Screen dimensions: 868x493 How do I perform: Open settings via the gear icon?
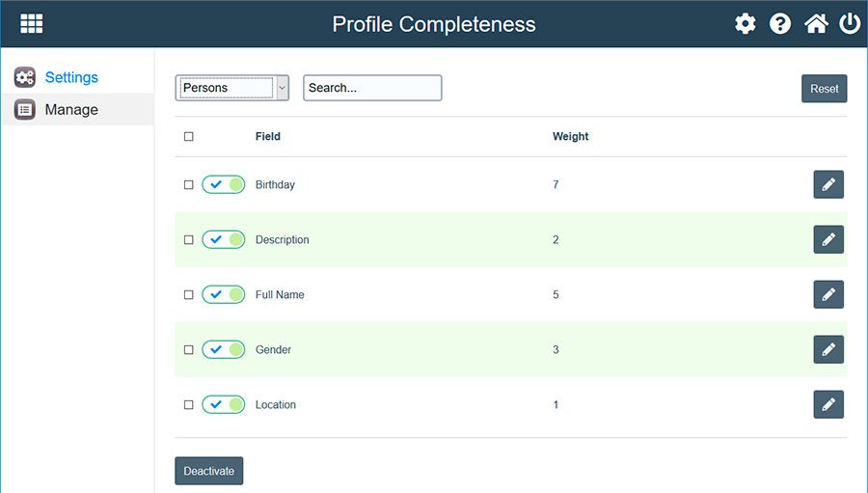(746, 24)
